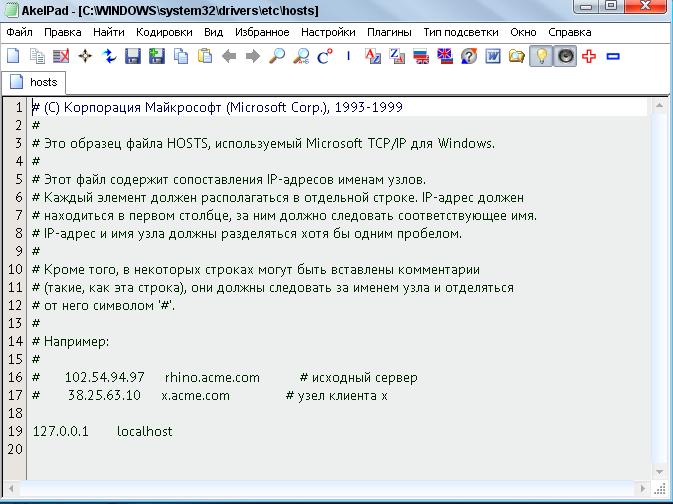This screenshot has height=504, width=673.
Task: Copy selection using the copy icon
Action: [x=181, y=56]
